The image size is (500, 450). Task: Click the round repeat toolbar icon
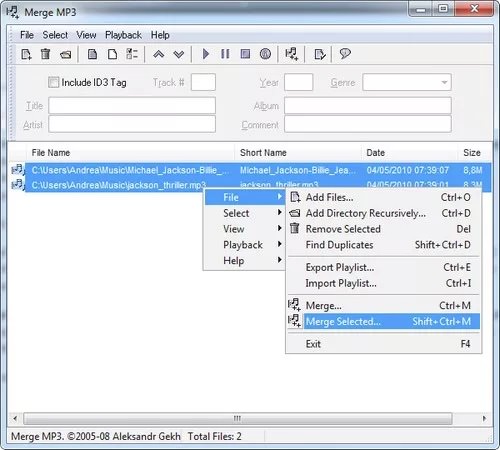[x=265, y=54]
